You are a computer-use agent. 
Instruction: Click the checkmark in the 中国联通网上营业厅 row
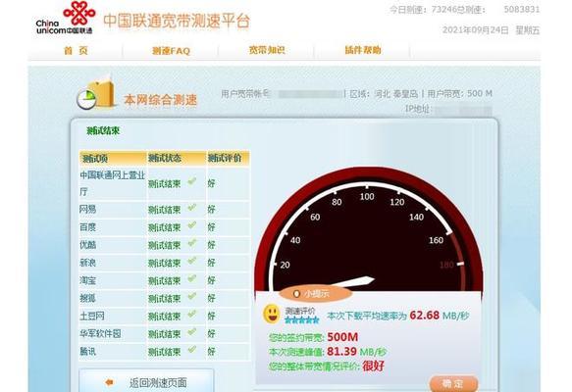192,181
